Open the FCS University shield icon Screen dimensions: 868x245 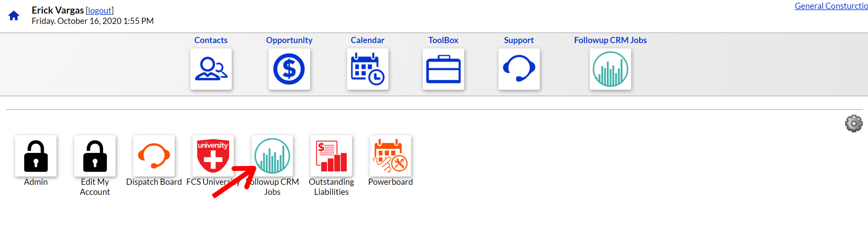(213, 156)
